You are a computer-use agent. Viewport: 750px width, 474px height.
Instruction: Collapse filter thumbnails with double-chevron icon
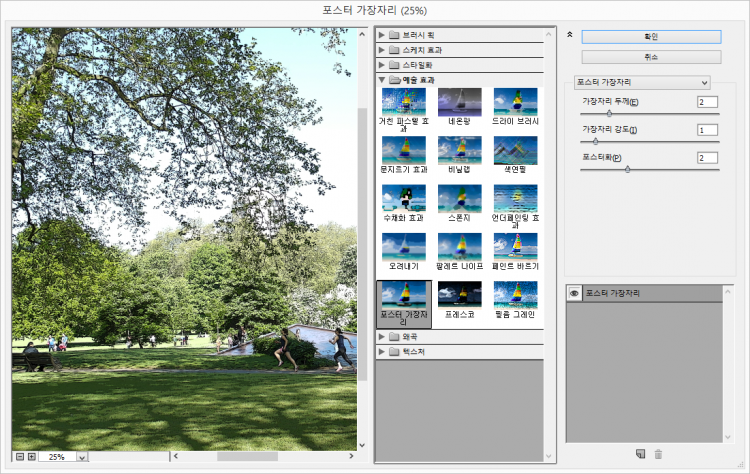[569, 34]
